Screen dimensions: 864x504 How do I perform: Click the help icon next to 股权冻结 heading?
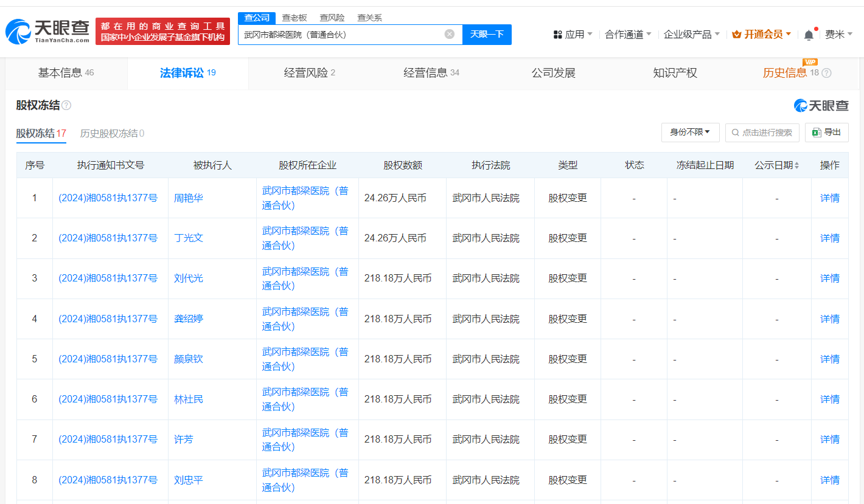tap(66, 106)
